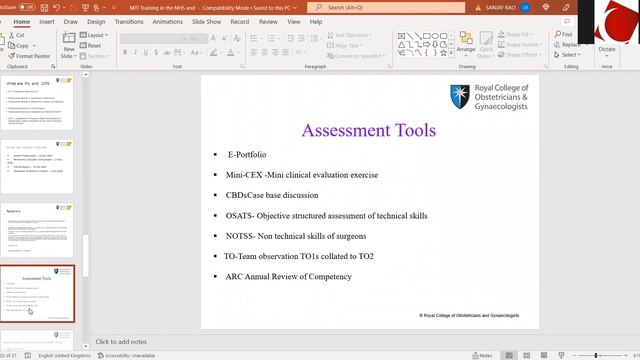Image resolution: width=640 pixels, height=360 pixels.
Task: Open the slide Layout dropdown
Action: (94, 35)
